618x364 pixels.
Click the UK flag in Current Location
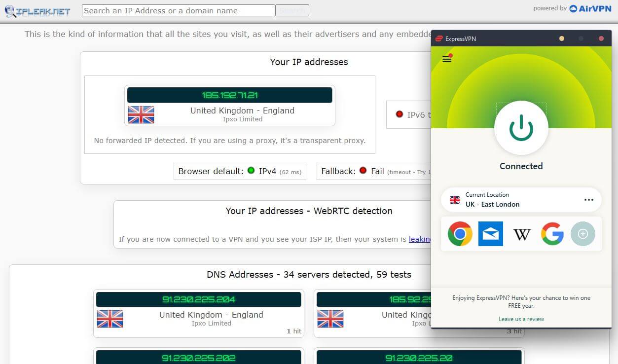point(455,200)
